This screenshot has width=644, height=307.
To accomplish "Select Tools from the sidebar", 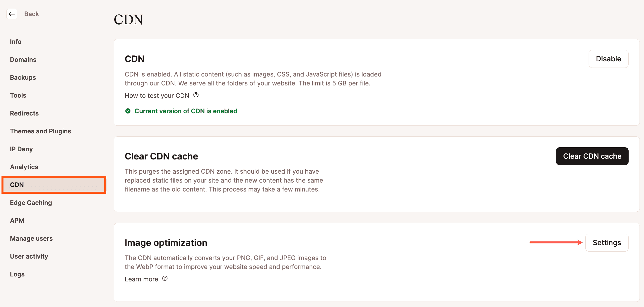I will pos(18,95).
